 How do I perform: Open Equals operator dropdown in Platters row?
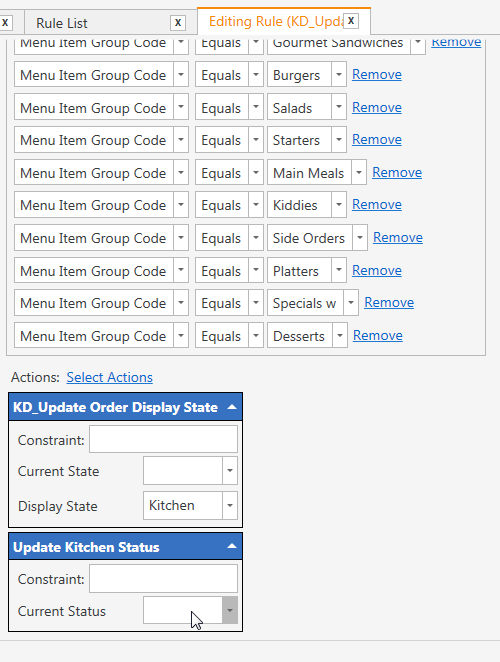pos(256,270)
